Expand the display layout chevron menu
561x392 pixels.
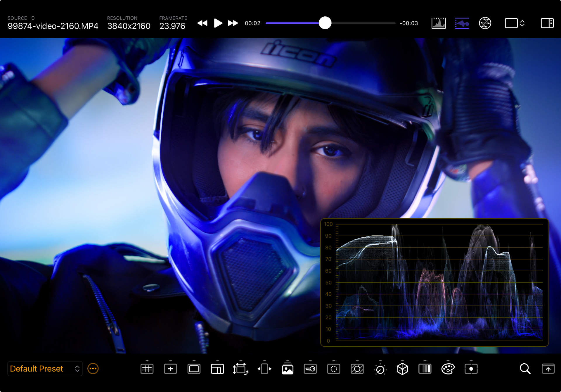(x=522, y=23)
